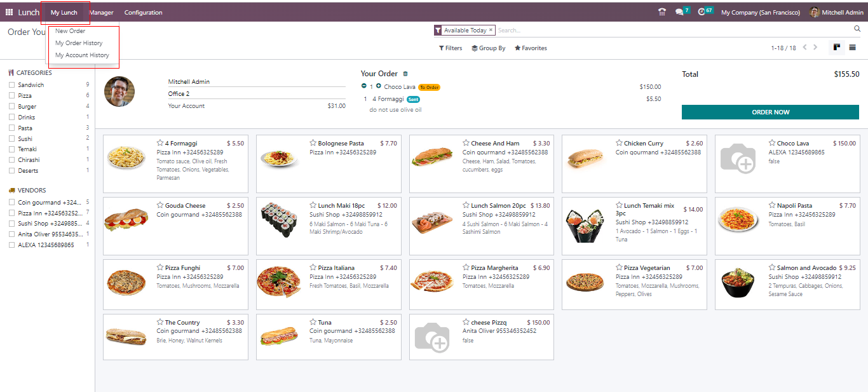Expand the Group By dropdown
The height and width of the screenshot is (392, 868).
(488, 48)
